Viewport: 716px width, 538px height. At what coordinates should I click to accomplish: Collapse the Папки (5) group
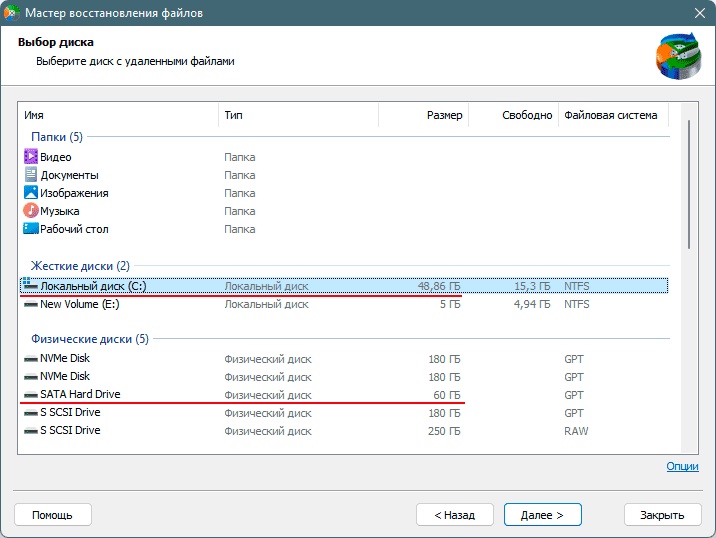coord(57,137)
